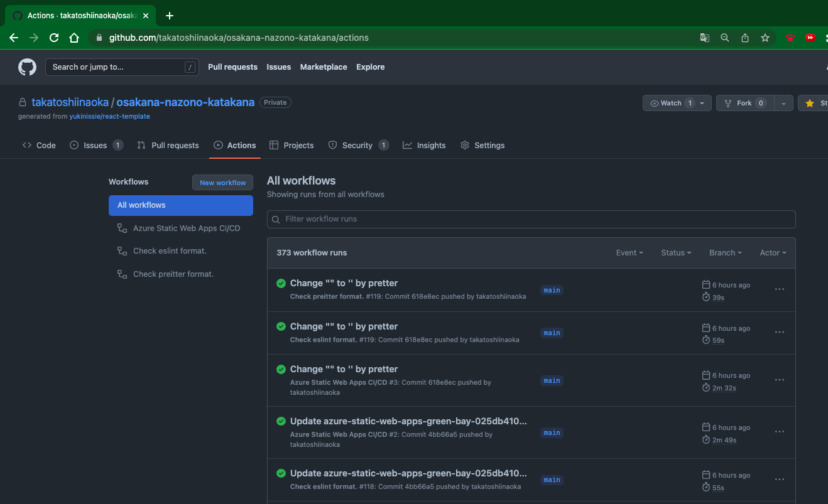This screenshot has width=828, height=504.
Task: Open options menu for Check preitter format #119 run
Action: (x=780, y=289)
